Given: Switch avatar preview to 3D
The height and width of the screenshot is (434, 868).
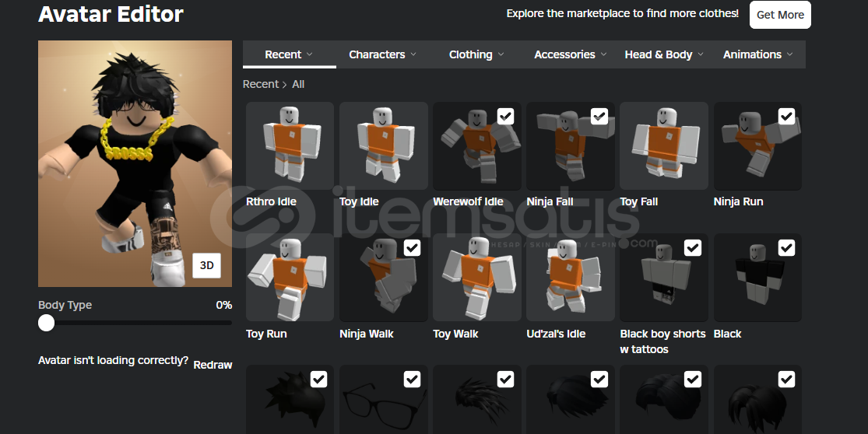Looking at the screenshot, I should coord(206,265).
